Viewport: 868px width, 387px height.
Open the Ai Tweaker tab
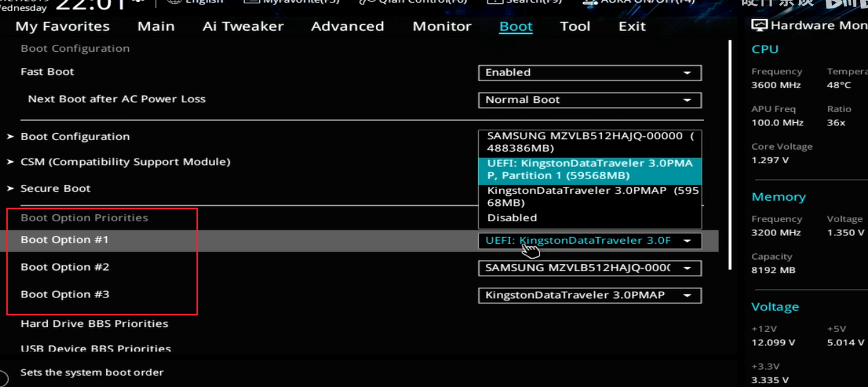pyautogui.click(x=243, y=26)
